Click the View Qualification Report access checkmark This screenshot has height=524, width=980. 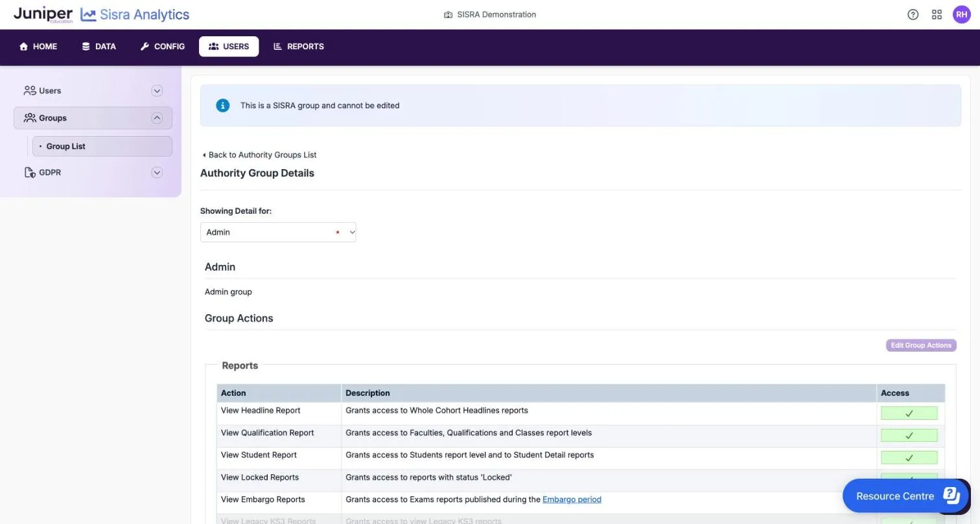[x=909, y=435]
